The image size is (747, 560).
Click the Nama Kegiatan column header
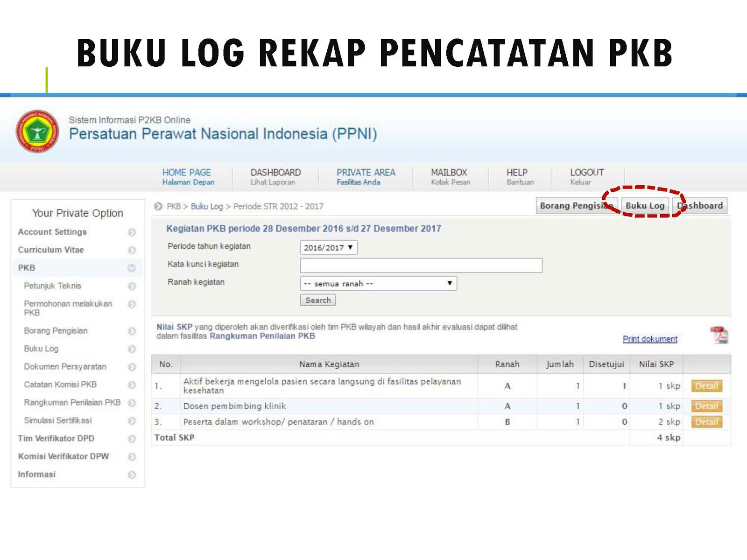329,364
